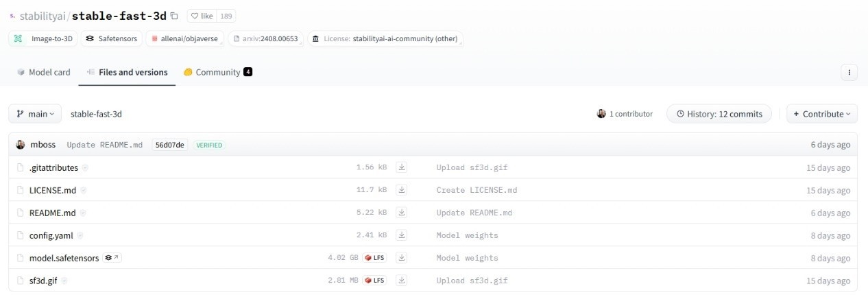Download the .gitattributes file
868x308 pixels.
402,167
